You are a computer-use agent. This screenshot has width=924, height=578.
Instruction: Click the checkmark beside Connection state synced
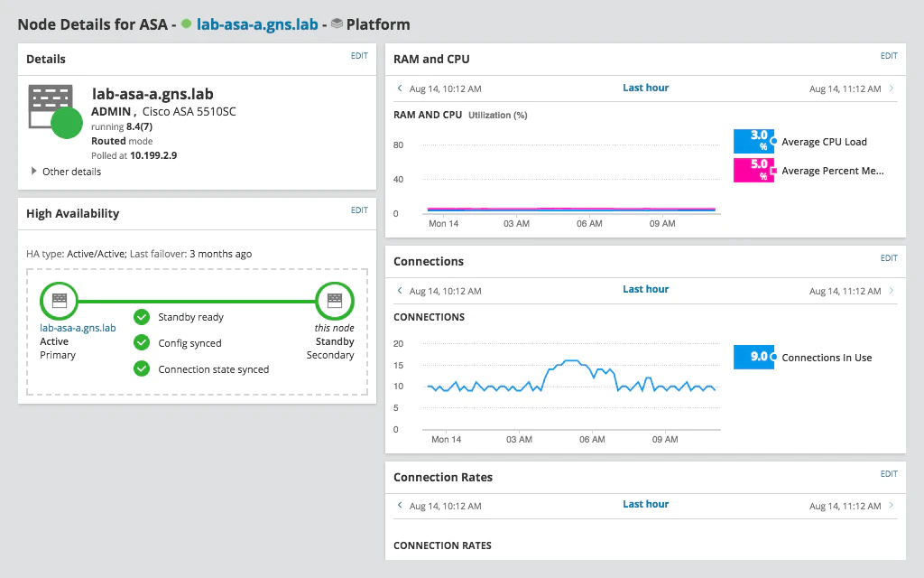point(142,368)
